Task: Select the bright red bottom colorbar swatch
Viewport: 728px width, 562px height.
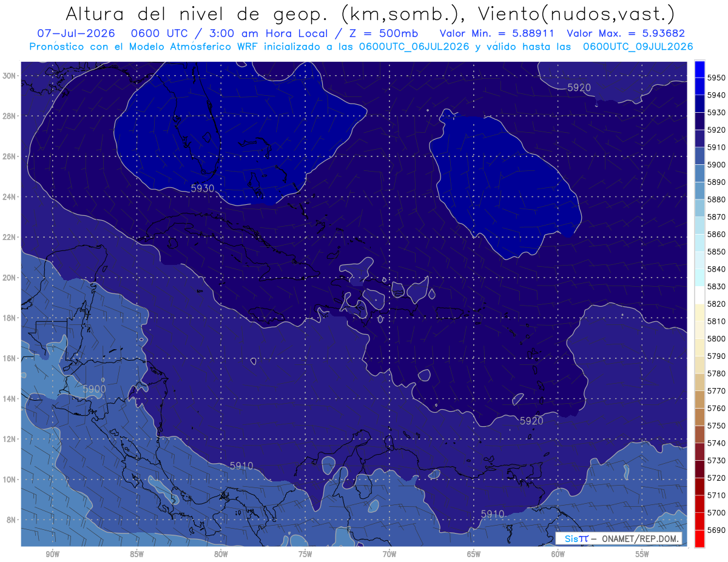Action: (x=699, y=539)
